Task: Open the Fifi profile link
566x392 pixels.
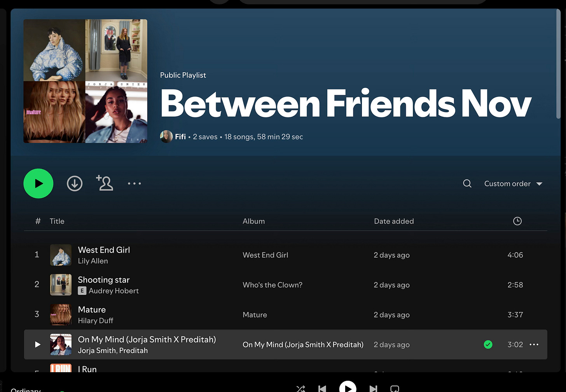Action: coord(180,137)
